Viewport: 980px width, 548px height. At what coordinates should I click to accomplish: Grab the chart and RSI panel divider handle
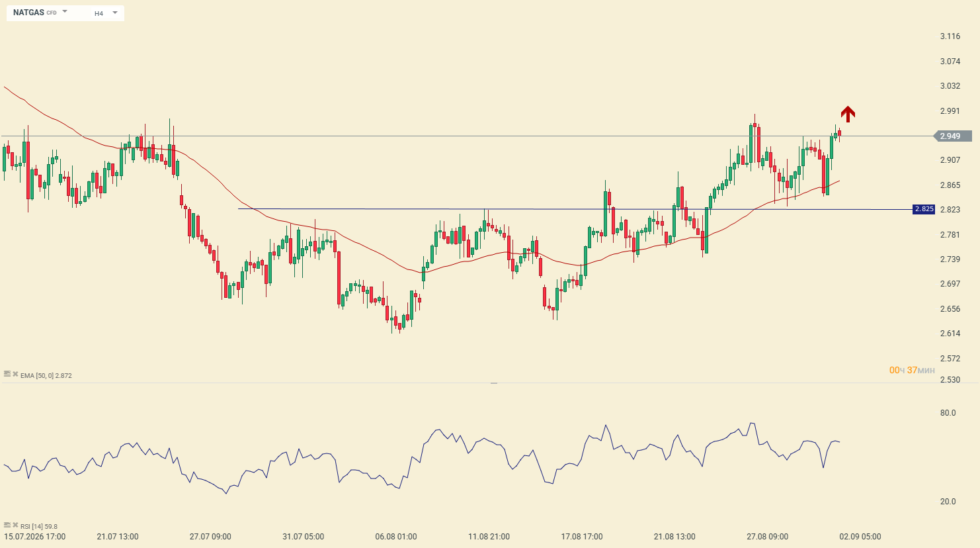coord(493,383)
